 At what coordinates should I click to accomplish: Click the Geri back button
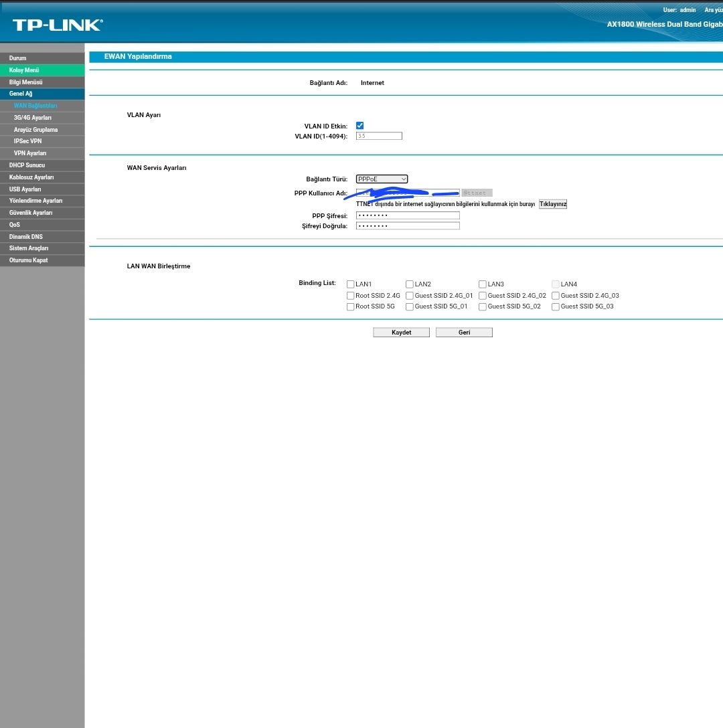coord(464,333)
